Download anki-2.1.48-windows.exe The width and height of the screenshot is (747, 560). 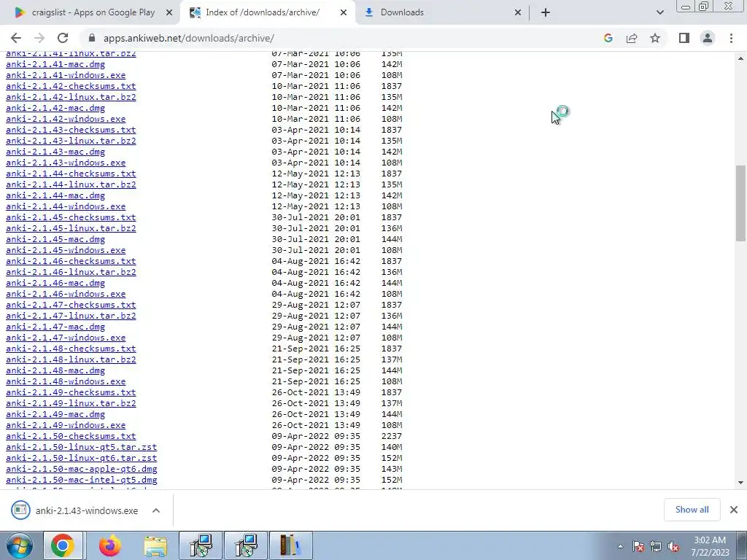pos(66,382)
